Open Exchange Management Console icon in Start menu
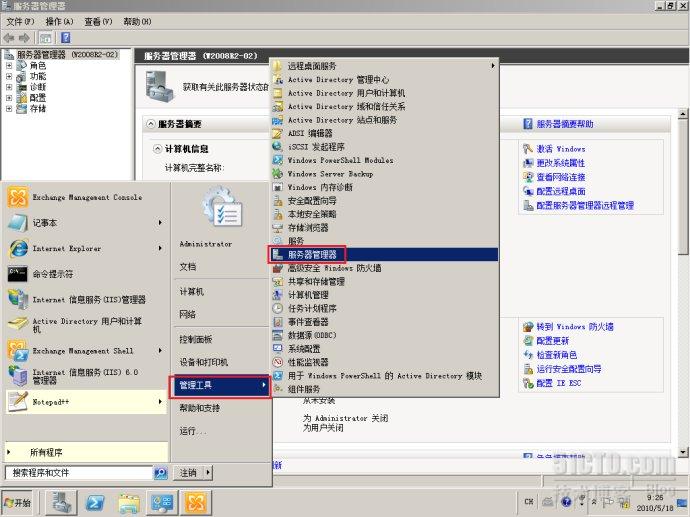Screen dimensions: 690x517 (18, 197)
